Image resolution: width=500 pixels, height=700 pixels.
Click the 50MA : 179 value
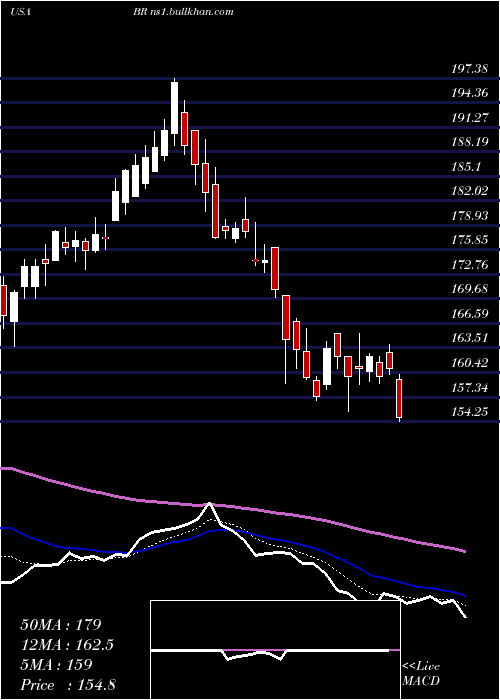(61, 624)
